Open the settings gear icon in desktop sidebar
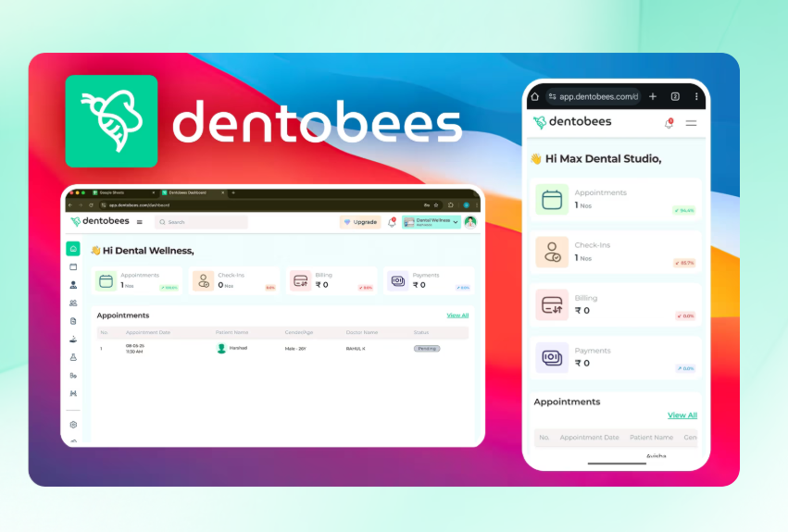Screen dimensions: 788x532 (x=73, y=425)
